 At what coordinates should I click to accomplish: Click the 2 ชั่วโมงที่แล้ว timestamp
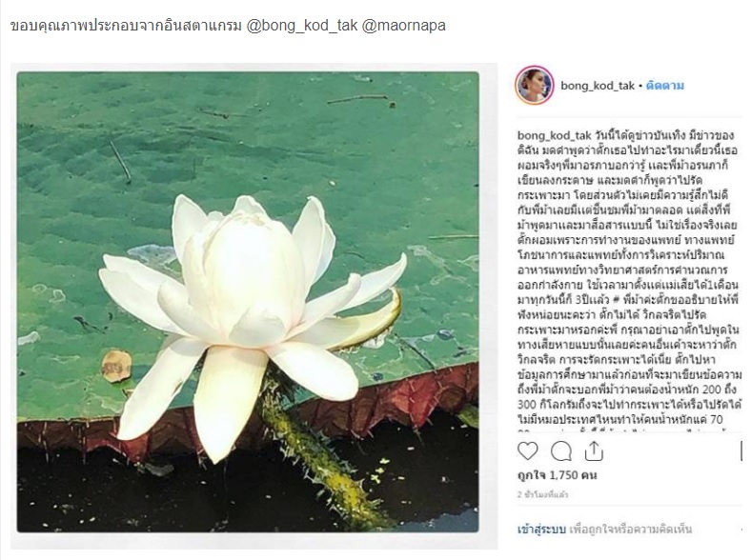click(x=544, y=495)
